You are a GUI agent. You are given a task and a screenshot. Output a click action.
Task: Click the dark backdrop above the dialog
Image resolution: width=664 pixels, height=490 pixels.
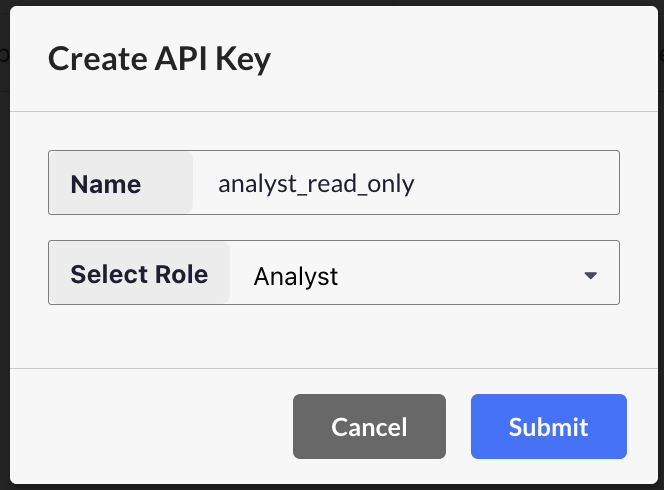330,3
